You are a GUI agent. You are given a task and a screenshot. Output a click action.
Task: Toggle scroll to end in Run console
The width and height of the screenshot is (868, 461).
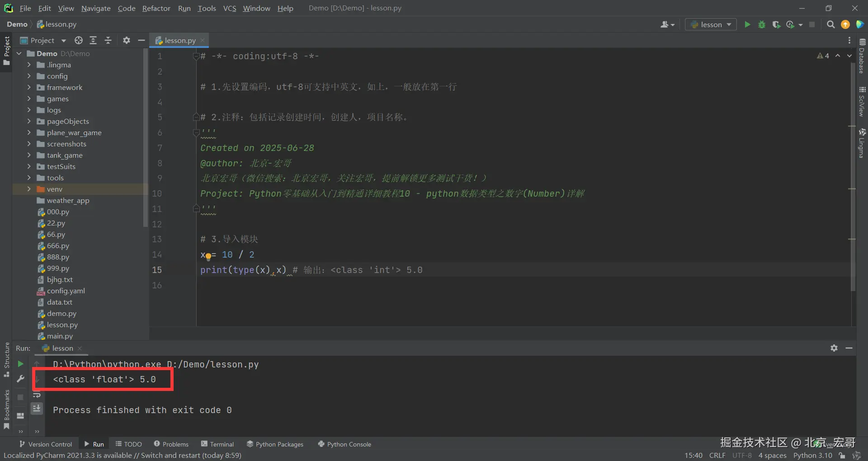[x=37, y=409]
